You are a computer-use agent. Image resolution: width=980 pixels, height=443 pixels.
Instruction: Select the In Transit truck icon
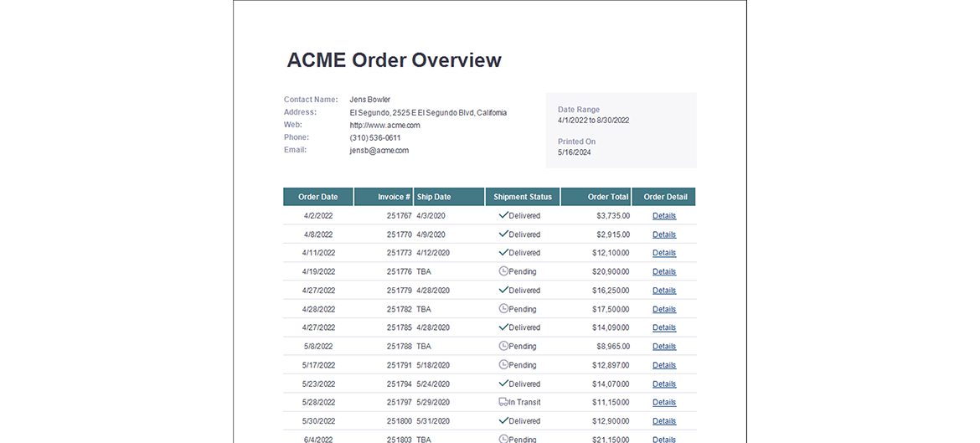pyautogui.click(x=503, y=402)
